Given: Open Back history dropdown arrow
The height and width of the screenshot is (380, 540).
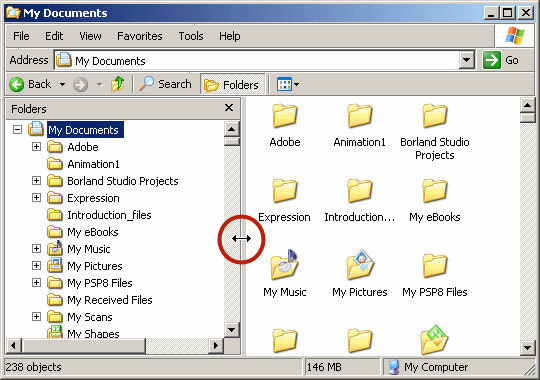Looking at the screenshot, I should 62,84.
